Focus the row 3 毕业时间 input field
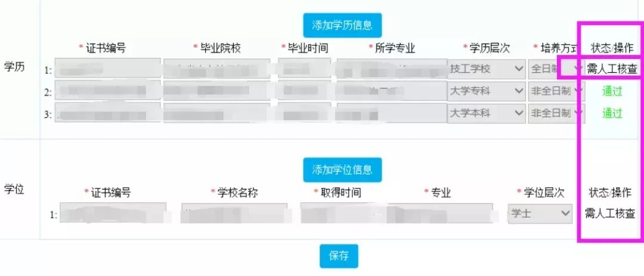This screenshot has width=644, height=276. point(304,113)
